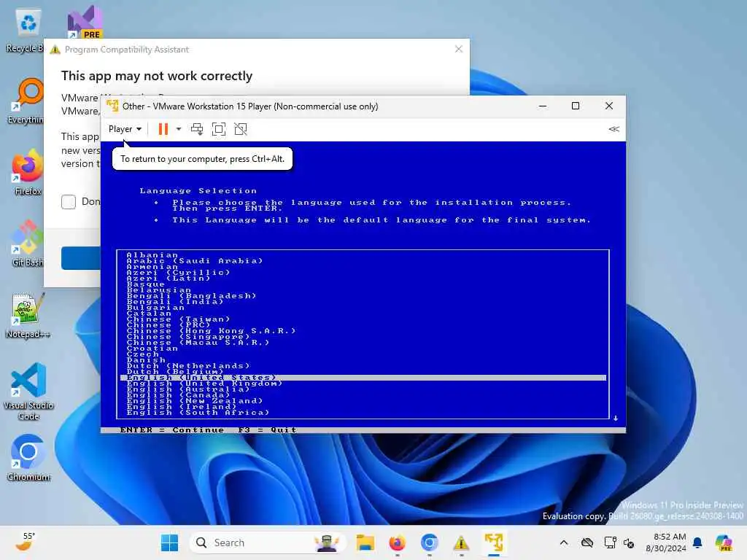Click the blue button in Compatibility Assistant
The height and width of the screenshot is (560, 747).
(80, 258)
